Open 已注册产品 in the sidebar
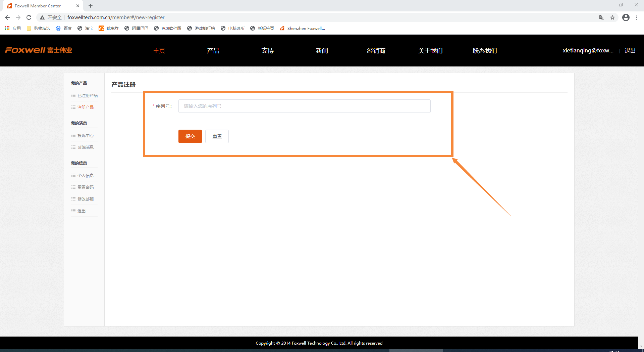Viewport: 644px width, 352px height. click(x=87, y=96)
